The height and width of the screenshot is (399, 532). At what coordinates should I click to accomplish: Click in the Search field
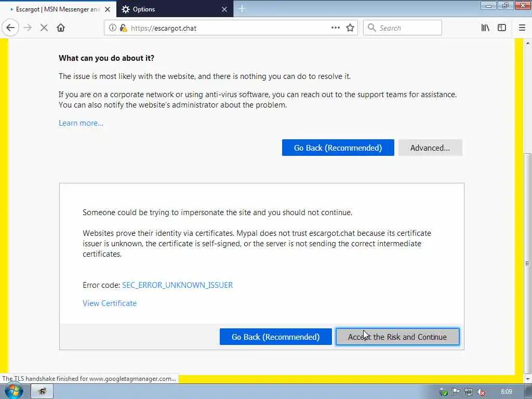click(x=403, y=28)
